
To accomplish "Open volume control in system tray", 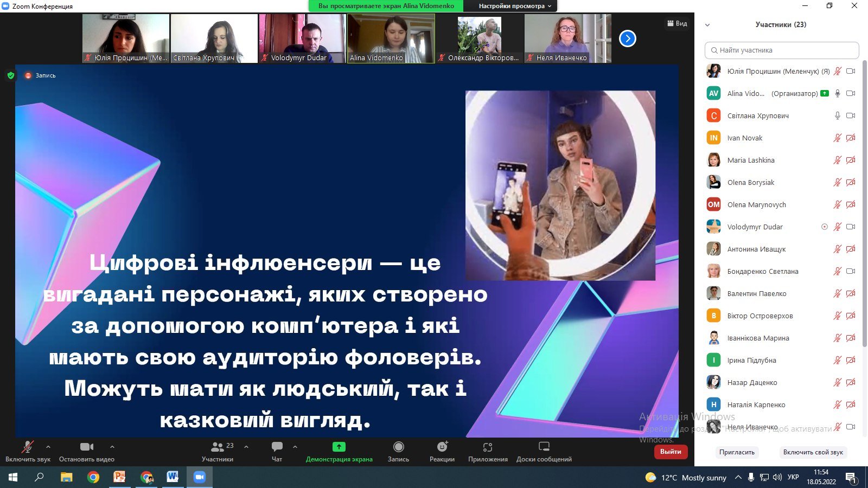I will click(777, 477).
